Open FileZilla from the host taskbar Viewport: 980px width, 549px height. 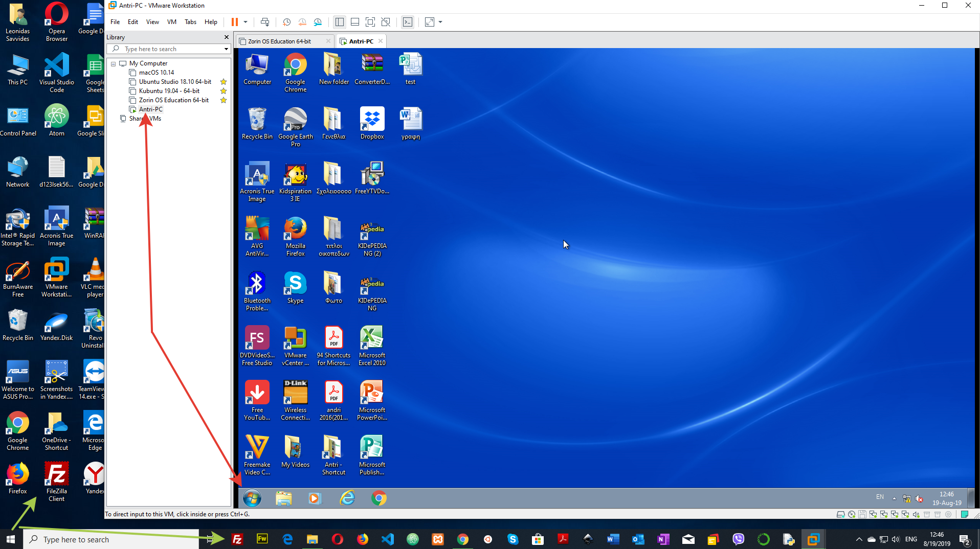tap(237, 539)
